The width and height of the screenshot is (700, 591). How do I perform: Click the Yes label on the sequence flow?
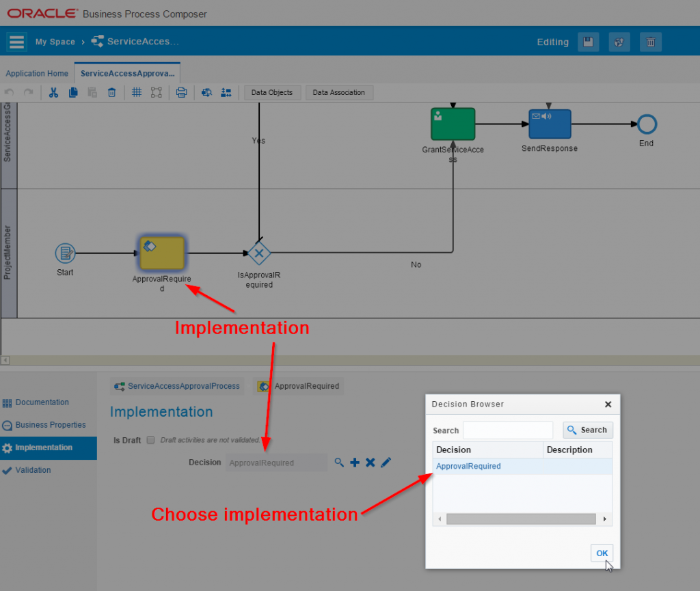point(258,141)
